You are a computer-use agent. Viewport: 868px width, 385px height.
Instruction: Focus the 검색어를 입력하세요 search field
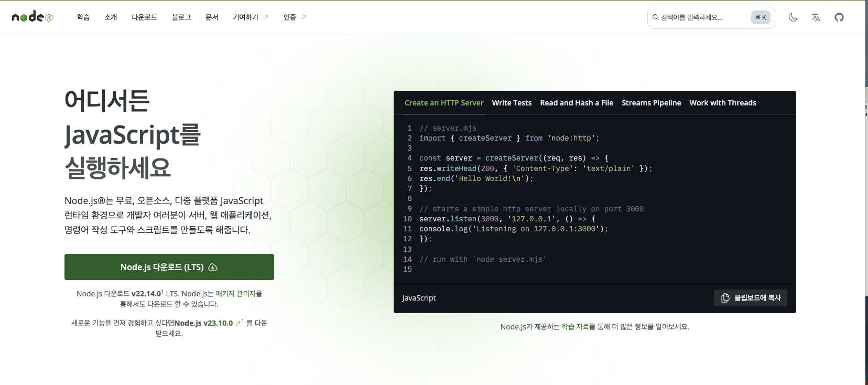coord(711,17)
